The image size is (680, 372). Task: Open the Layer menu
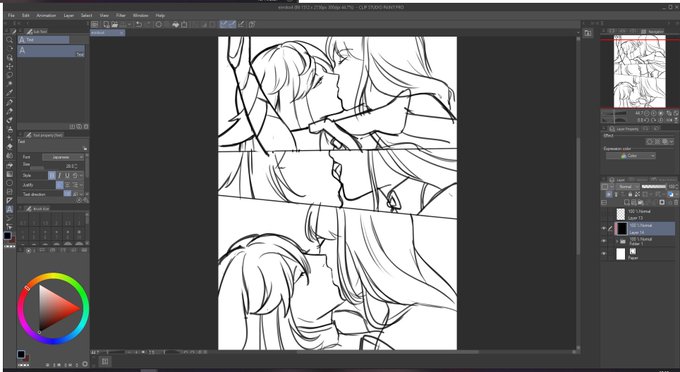(69, 15)
